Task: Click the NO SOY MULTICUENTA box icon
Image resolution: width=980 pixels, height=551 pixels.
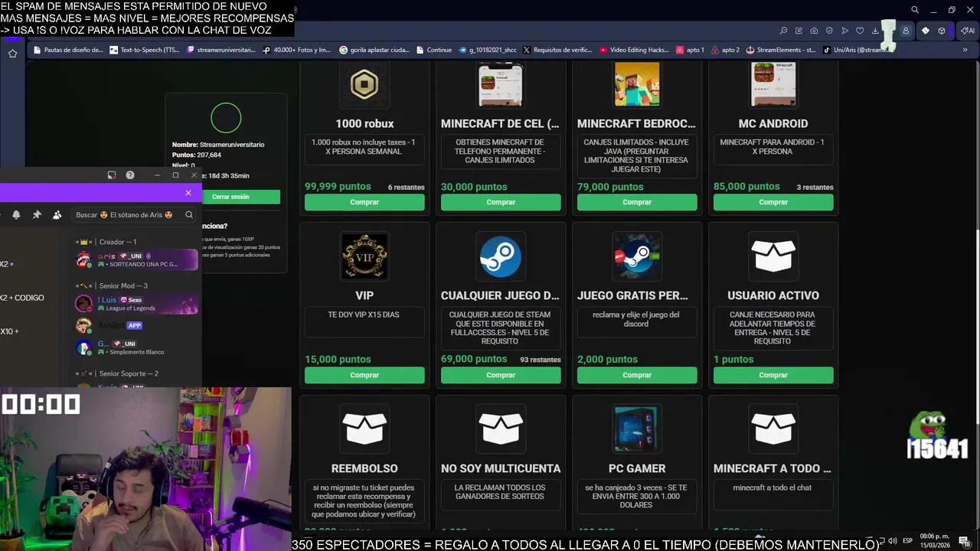Action: point(501,429)
